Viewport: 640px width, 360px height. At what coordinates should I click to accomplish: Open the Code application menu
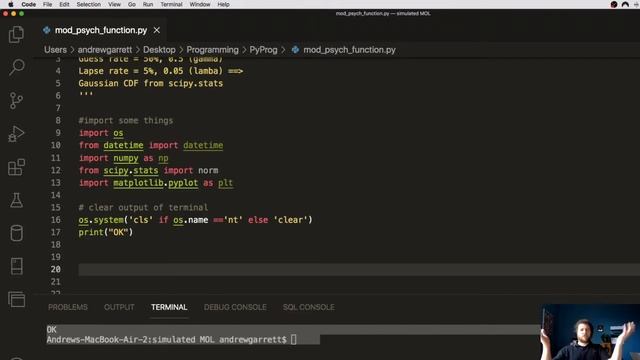(29, 4)
